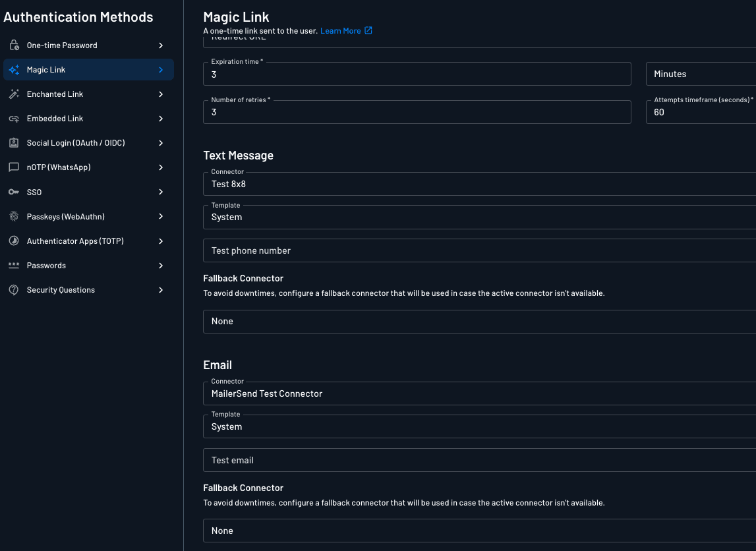The image size is (756, 551).
Task: Expand the Passwords section chevron
Action: coord(161,266)
